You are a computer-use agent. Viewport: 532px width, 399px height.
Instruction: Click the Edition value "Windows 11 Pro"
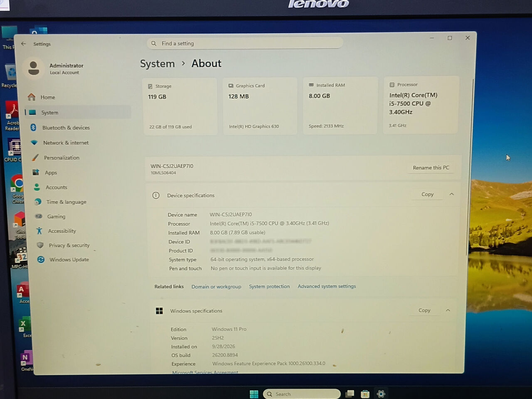pyautogui.click(x=229, y=329)
